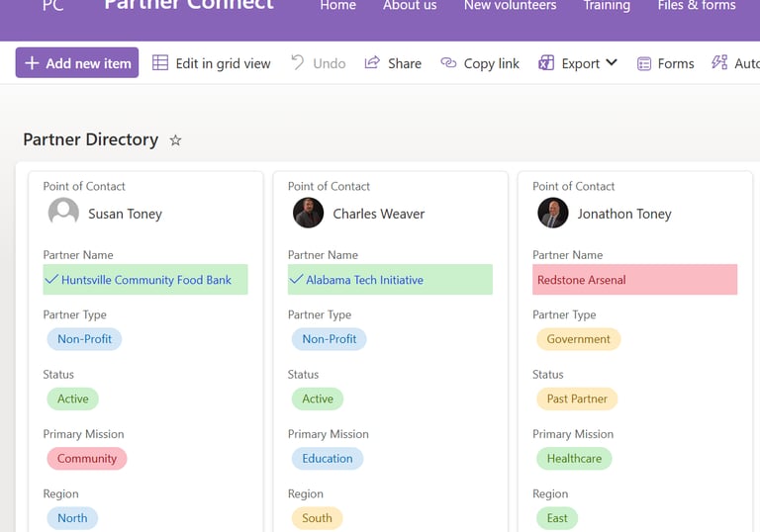Viewport: 760px width, 532px height.
Task: Click the Undo arrow icon
Action: click(297, 62)
